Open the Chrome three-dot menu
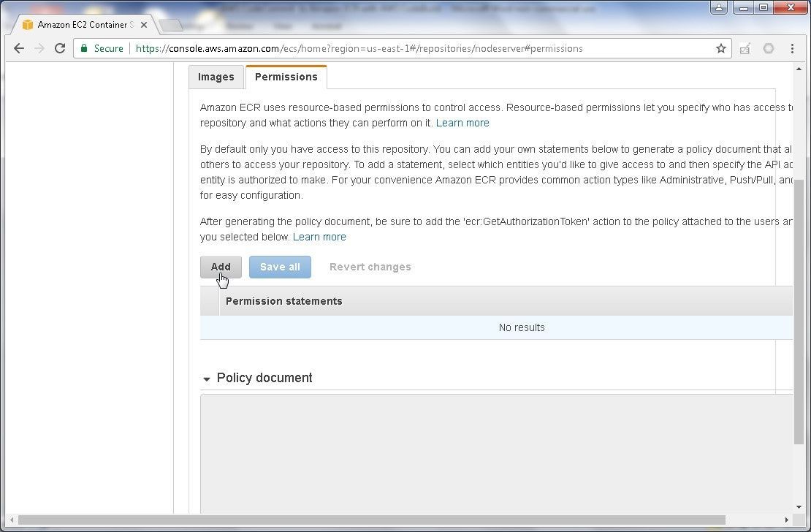The height and width of the screenshot is (532, 811). coord(793,48)
